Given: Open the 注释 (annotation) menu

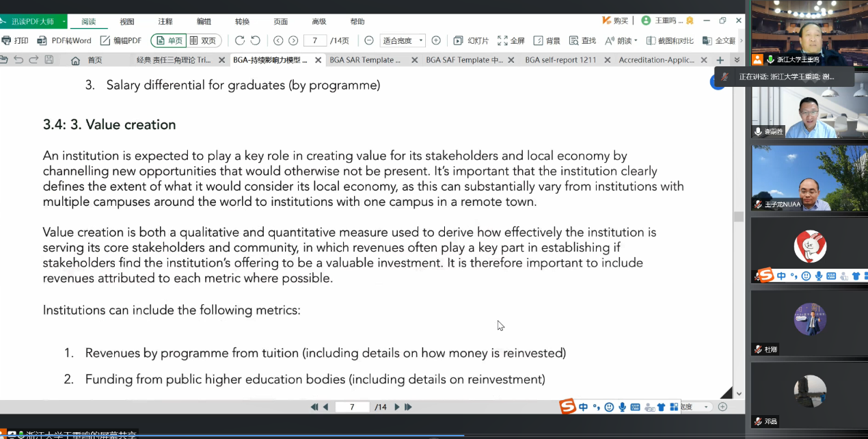Looking at the screenshot, I should coord(165,21).
